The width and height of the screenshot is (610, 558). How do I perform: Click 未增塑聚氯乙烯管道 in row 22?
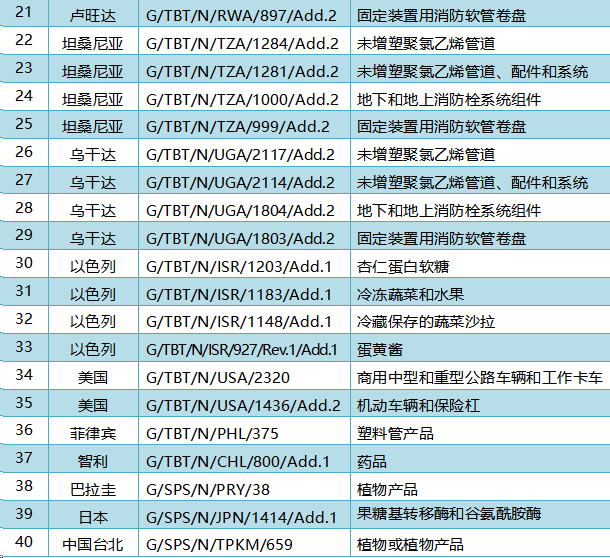point(426,44)
